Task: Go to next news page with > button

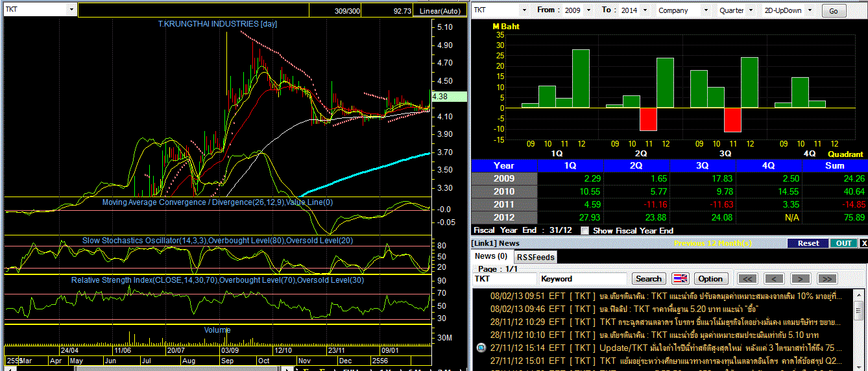Action: (x=801, y=278)
